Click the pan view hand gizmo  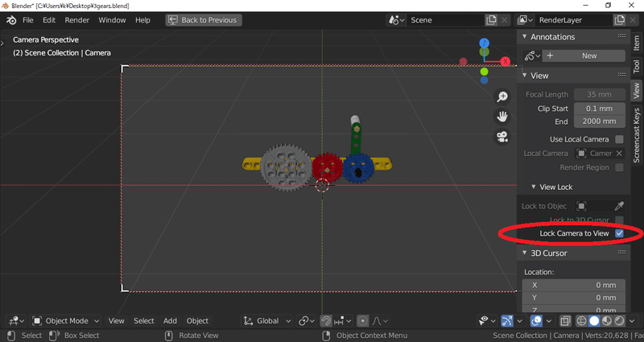(x=502, y=117)
